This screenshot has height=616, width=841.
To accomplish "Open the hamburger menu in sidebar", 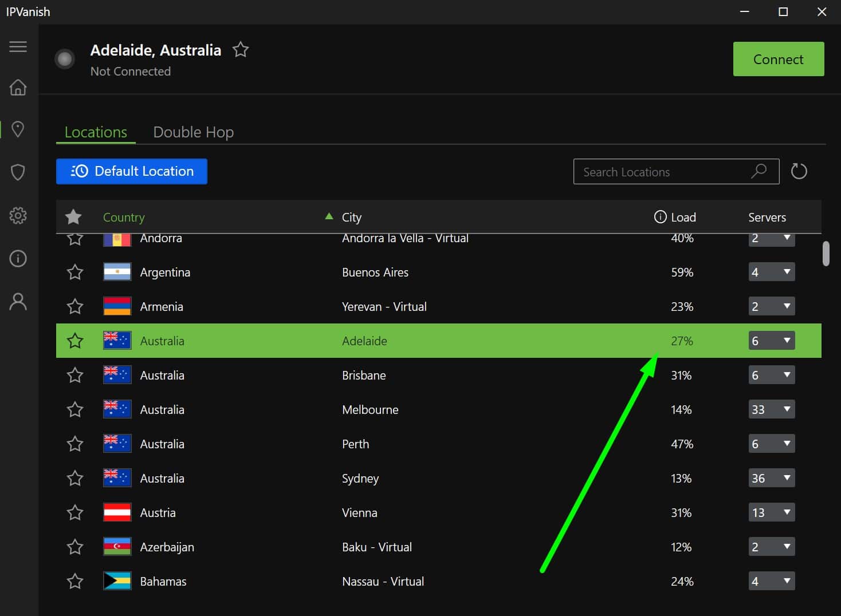I will pos(18,46).
